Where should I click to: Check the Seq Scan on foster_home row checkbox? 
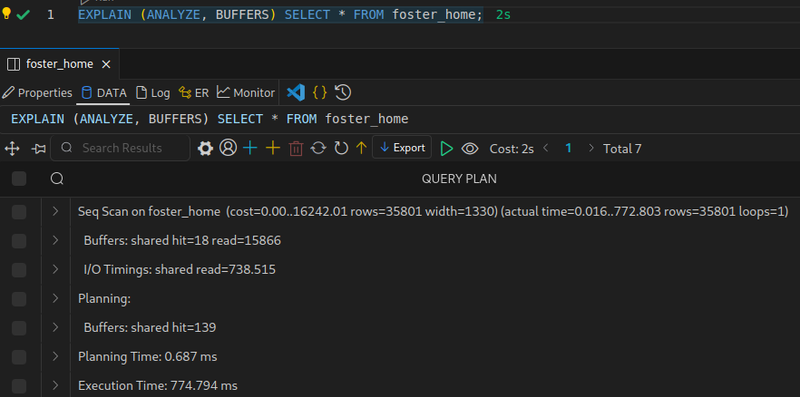(x=19, y=212)
